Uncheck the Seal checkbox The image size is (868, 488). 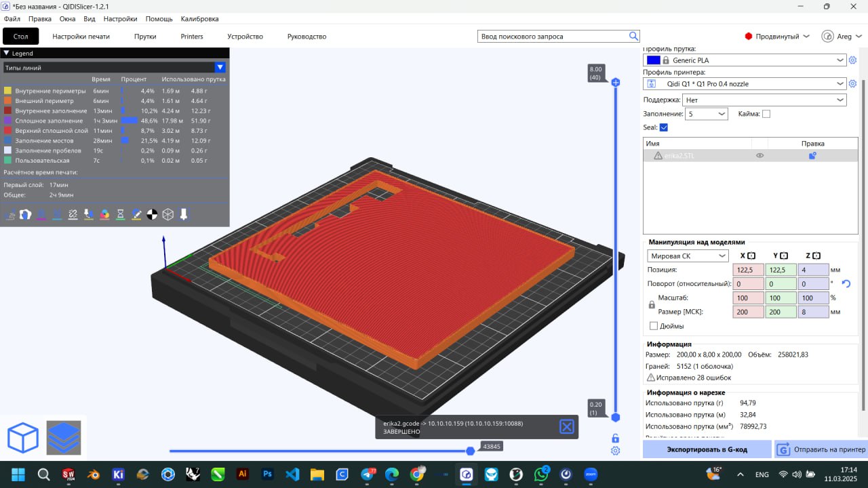664,127
